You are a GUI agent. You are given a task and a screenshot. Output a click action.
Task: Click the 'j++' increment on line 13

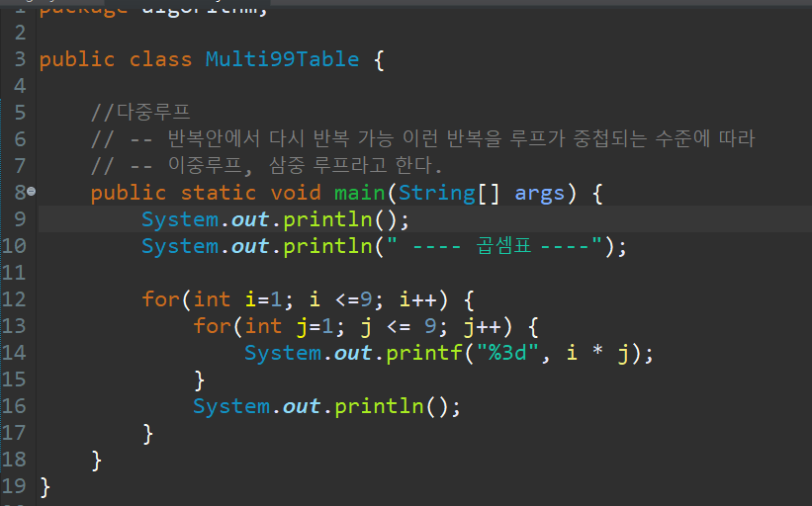click(x=482, y=327)
